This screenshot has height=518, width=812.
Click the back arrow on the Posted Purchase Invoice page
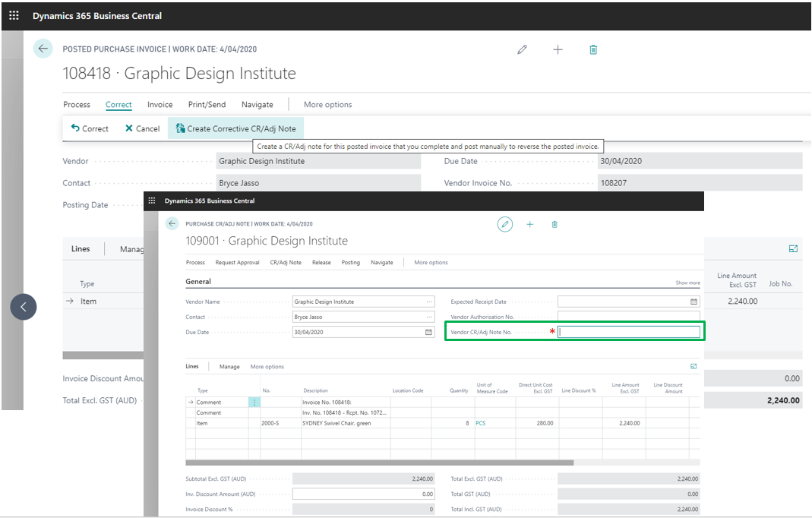(43, 49)
